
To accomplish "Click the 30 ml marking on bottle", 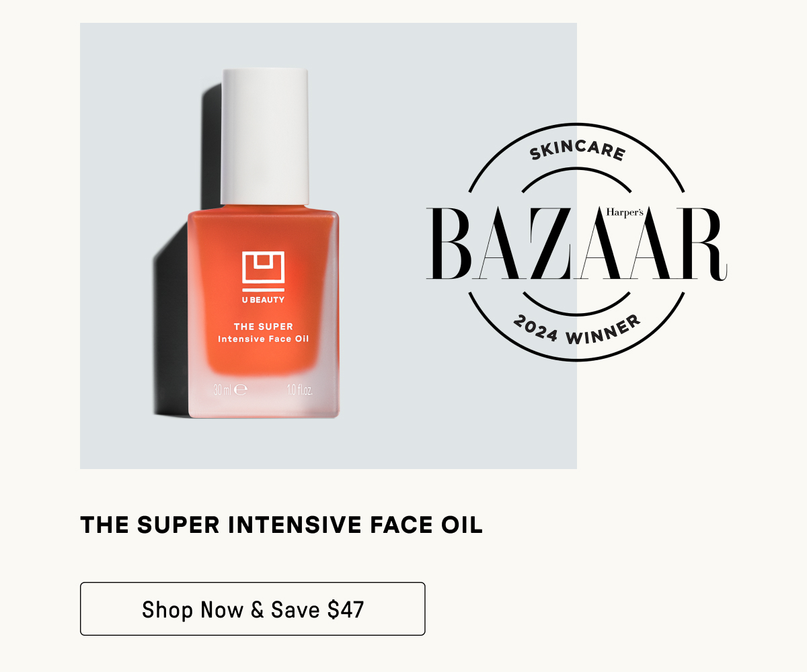I will (x=223, y=389).
